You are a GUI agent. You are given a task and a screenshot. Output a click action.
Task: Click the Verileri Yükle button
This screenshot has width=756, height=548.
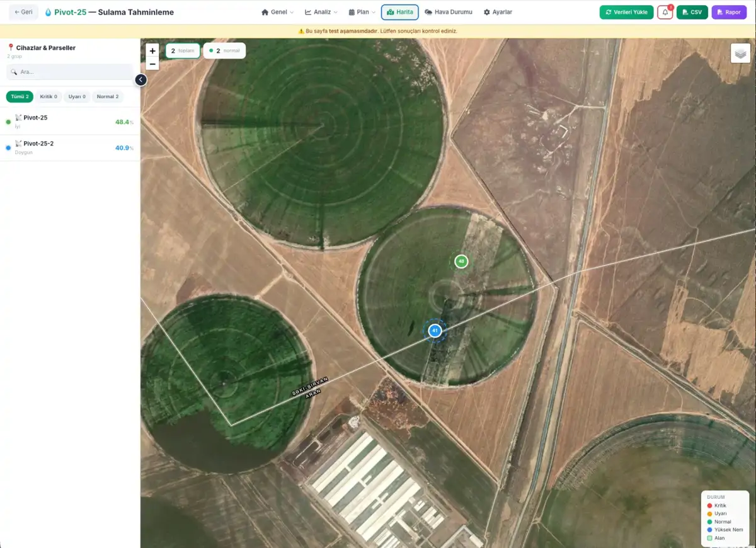(626, 12)
